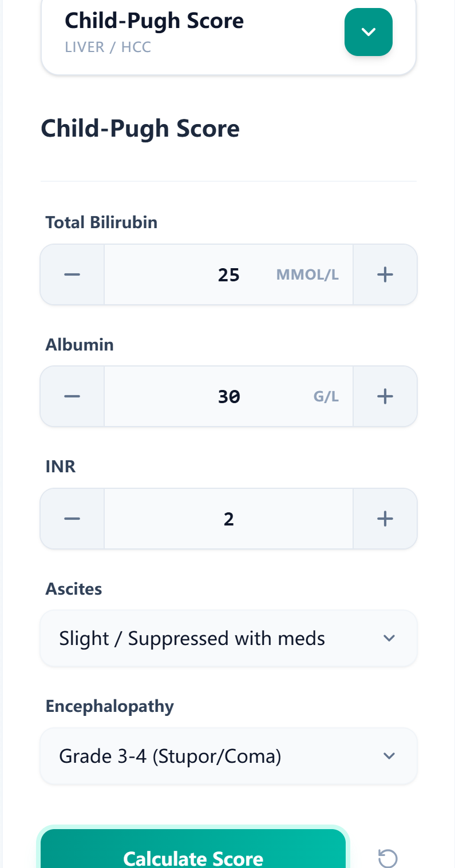The width and height of the screenshot is (455, 868).
Task: Decrease Albumin using the minus icon
Action: [72, 396]
